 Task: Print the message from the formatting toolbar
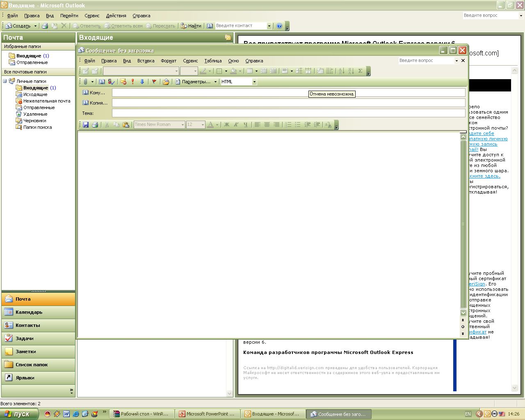(95, 125)
